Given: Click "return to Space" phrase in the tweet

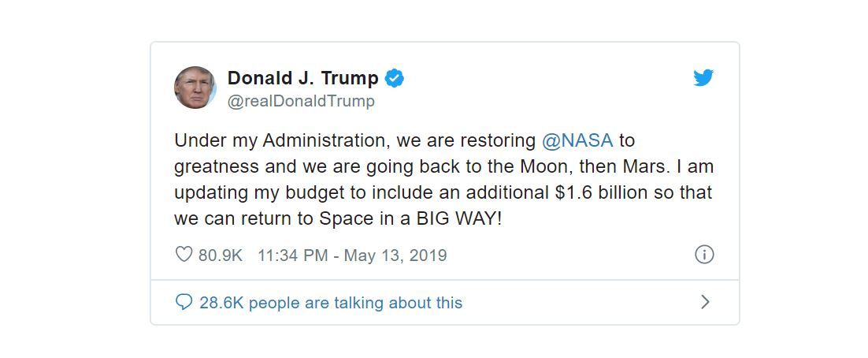Looking at the screenshot, I should click(309, 219).
